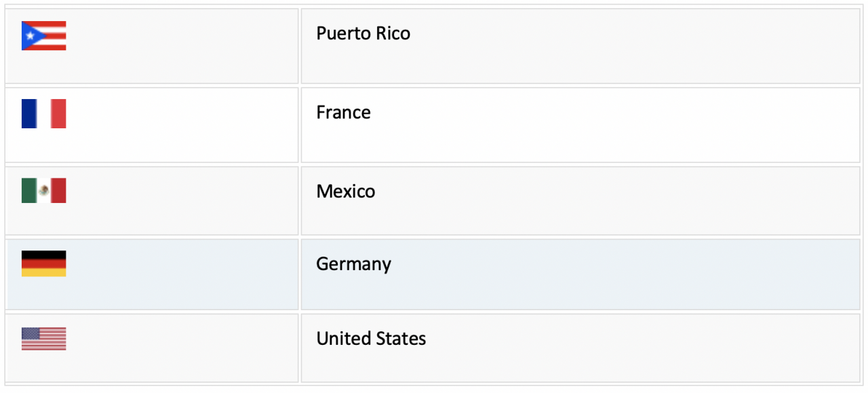
Task: Click the Puerto Rico flag icon
Action: tap(43, 36)
